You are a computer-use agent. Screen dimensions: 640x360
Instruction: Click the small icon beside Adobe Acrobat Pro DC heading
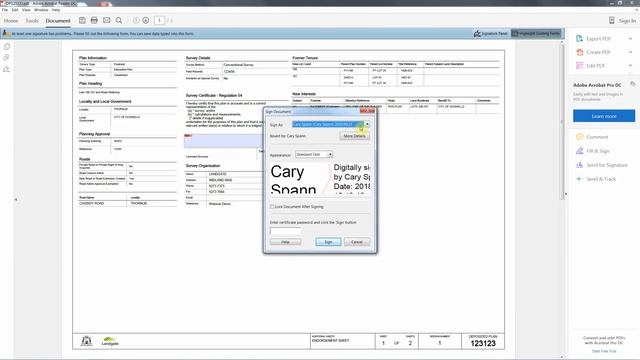pos(633,84)
